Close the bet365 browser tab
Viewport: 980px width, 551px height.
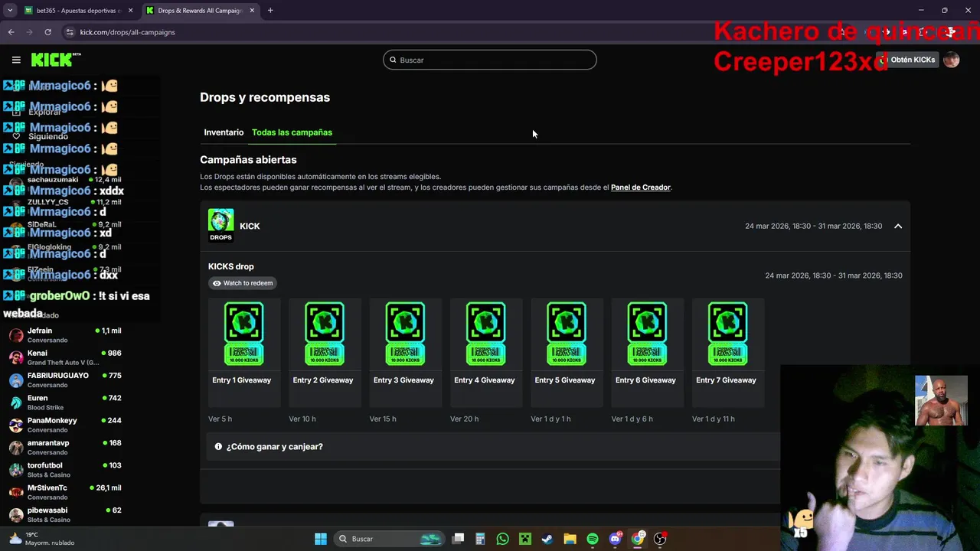(130, 11)
